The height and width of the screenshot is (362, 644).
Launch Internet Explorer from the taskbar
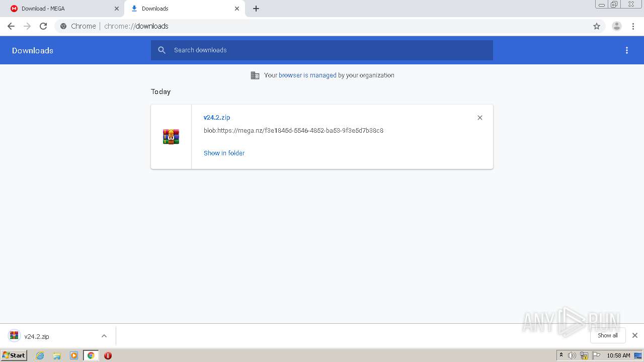pyautogui.click(x=40, y=355)
